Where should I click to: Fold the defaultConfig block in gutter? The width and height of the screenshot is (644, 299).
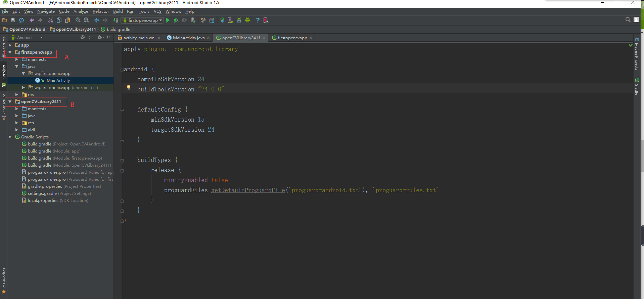tap(122, 110)
